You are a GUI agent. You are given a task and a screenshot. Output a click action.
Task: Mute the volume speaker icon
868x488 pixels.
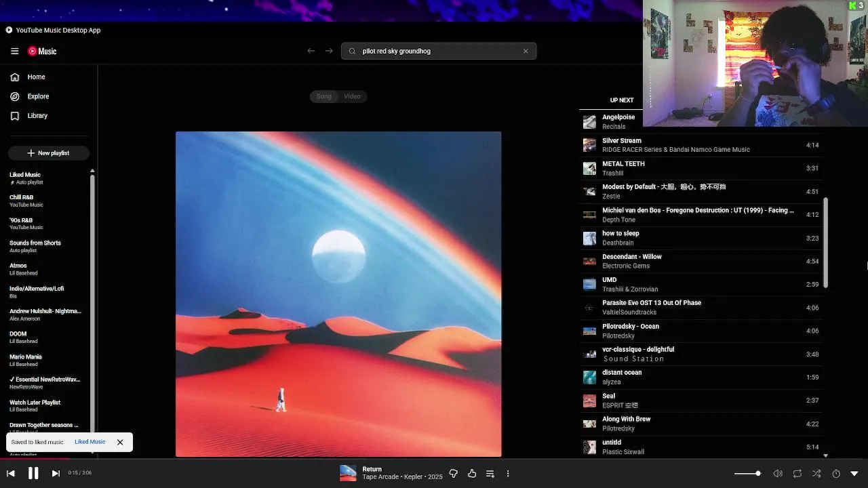click(778, 473)
